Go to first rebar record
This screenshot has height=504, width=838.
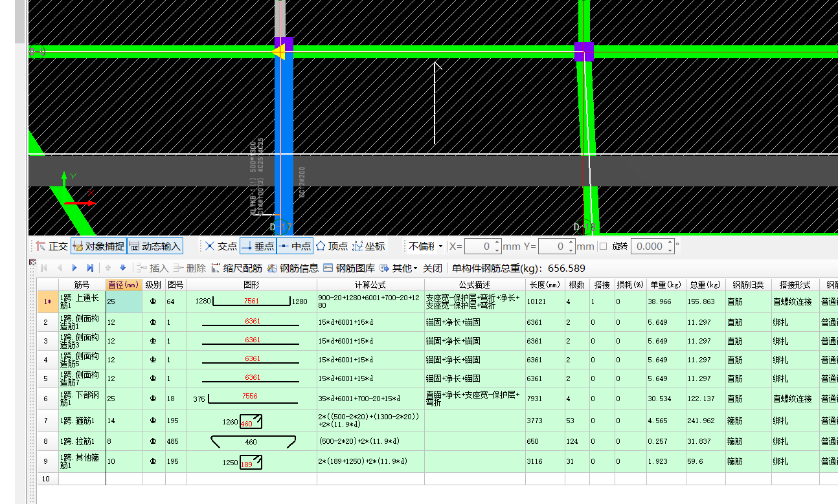(x=44, y=268)
